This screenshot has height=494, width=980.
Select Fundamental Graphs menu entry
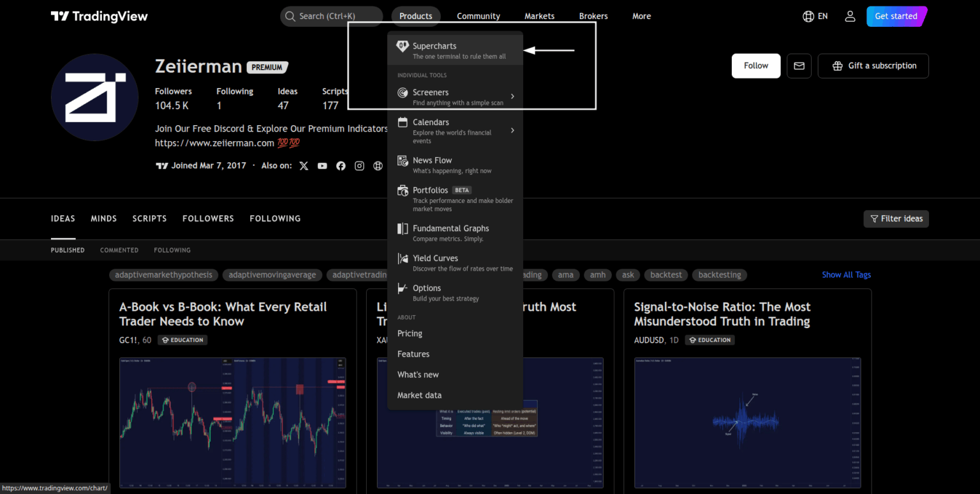[455, 233]
